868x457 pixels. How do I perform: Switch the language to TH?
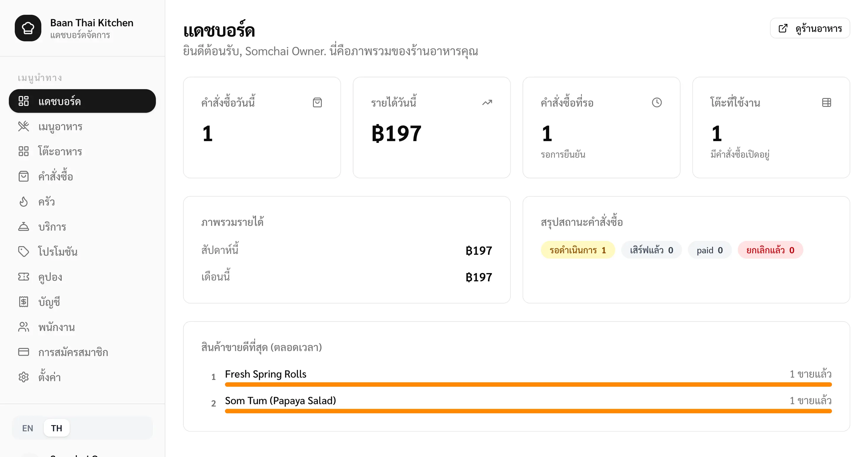pyautogui.click(x=57, y=428)
